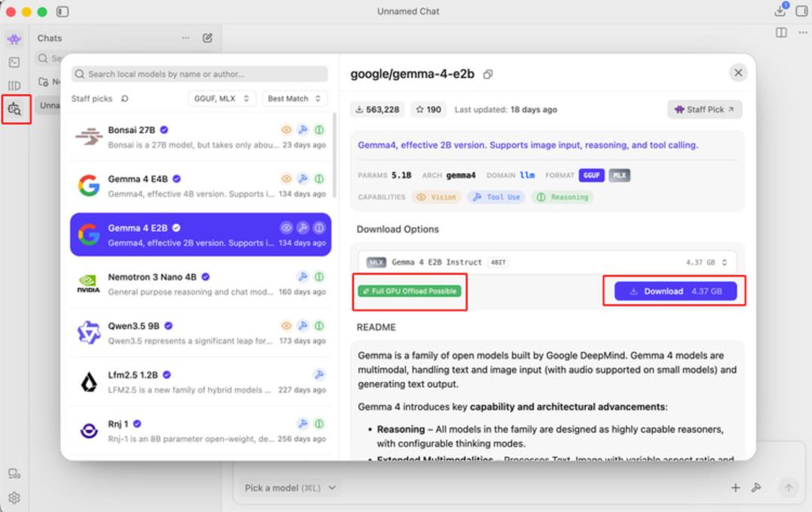Click the GGUF format badge
This screenshot has width=812, height=512.
point(592,175)
